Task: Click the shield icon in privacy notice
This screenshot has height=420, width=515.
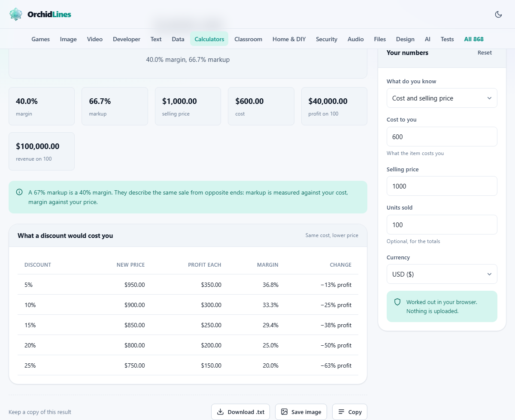Action: 397,302
